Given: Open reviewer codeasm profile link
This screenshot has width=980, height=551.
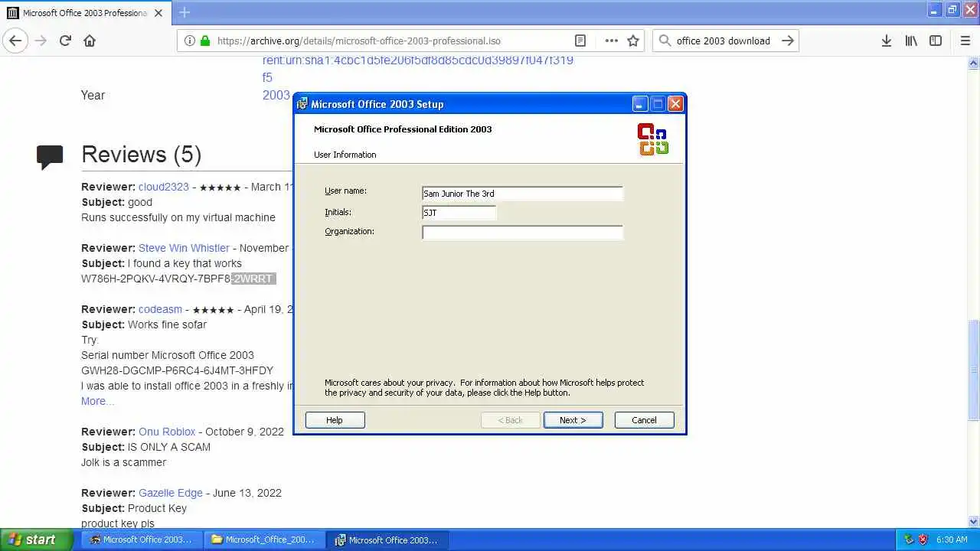Looking at the screenshot, I should [x=160, y=309].
